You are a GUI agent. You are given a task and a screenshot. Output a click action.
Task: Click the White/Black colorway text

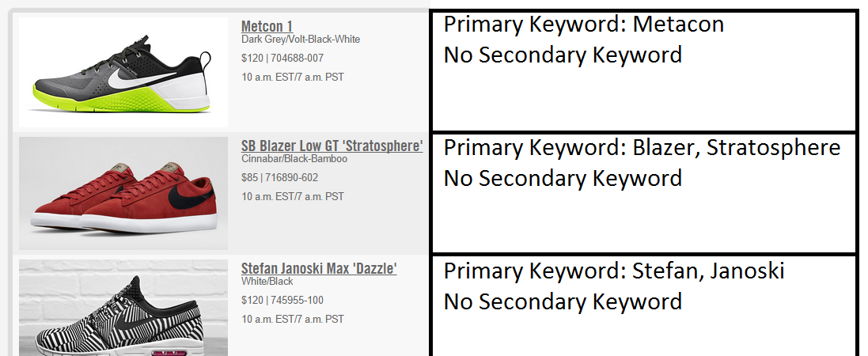[x=267, y=282]
